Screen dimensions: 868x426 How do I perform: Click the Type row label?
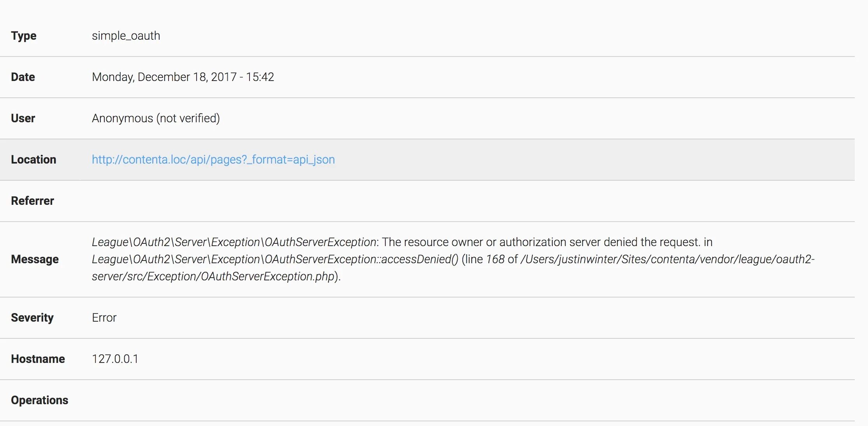click(x=24, y=36)
